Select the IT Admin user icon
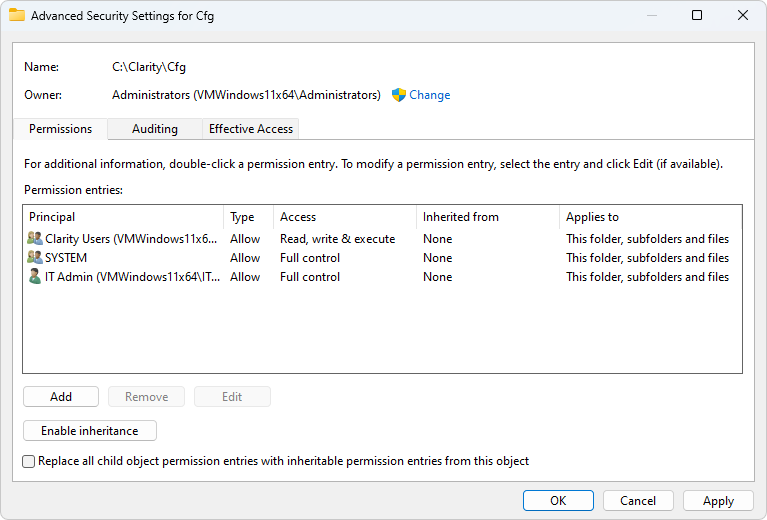 [x=35, y=277]
